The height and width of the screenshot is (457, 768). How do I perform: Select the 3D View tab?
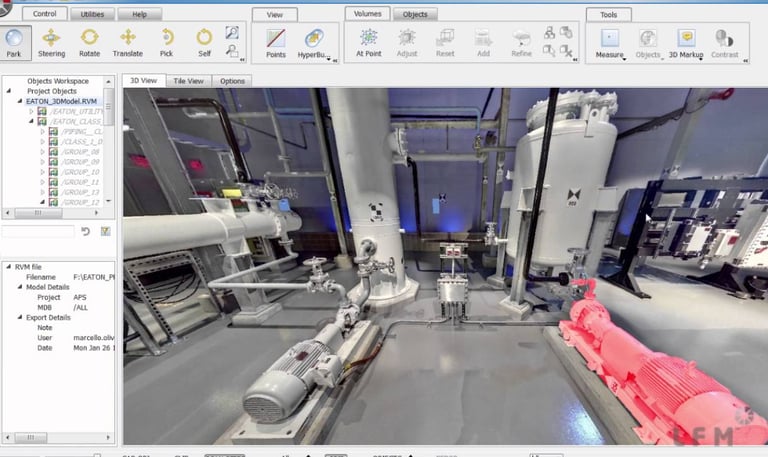tap(144, 80)
